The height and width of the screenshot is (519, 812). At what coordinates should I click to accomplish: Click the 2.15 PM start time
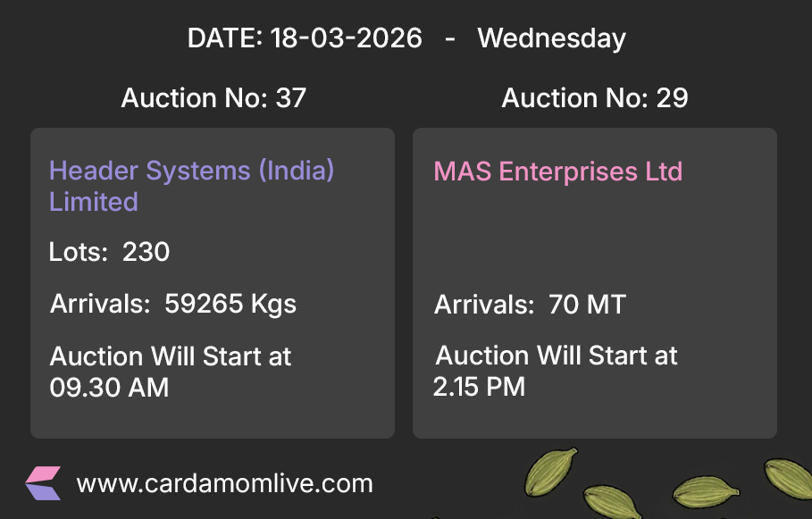click(479, 387)
